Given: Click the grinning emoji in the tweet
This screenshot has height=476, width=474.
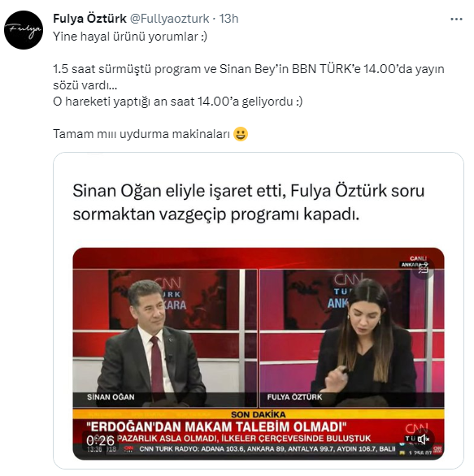Looking at the screenshot, I should [x=241, y=134].
